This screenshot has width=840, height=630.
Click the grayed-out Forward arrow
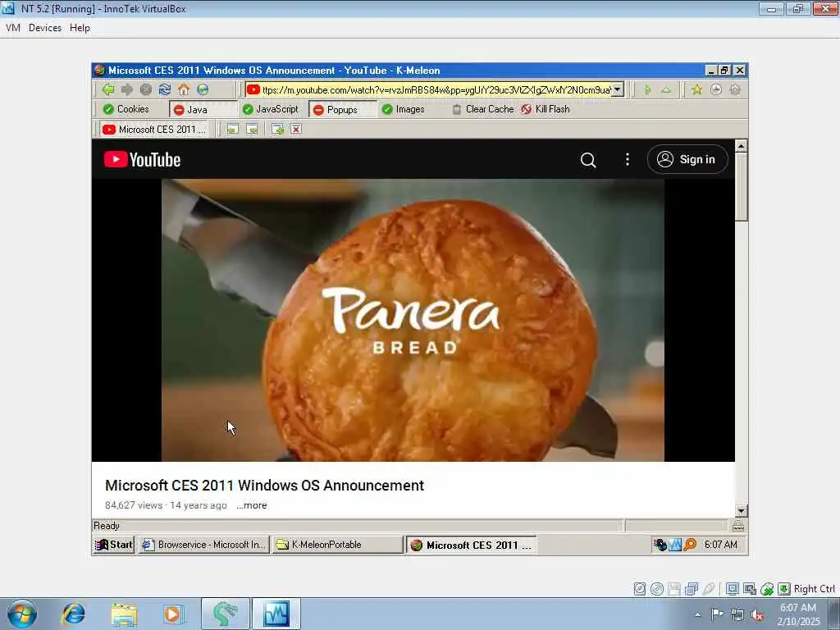coord(127,89)
